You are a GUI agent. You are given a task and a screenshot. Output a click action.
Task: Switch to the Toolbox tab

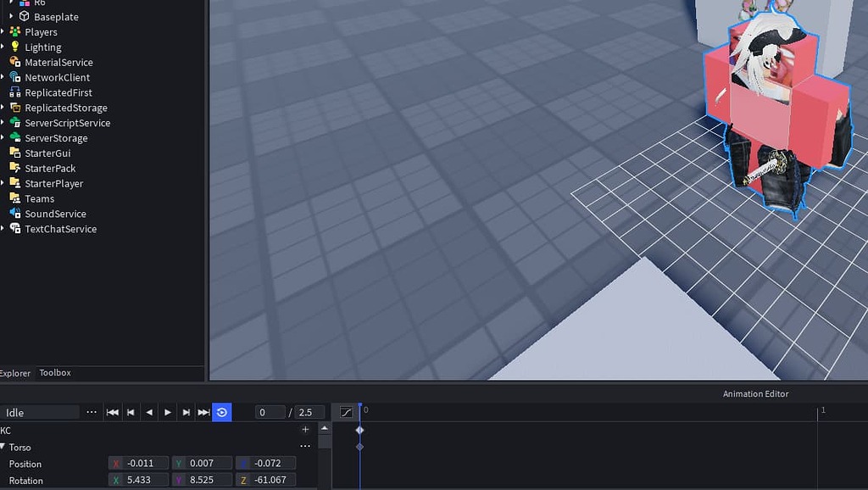tap(54, 373)
